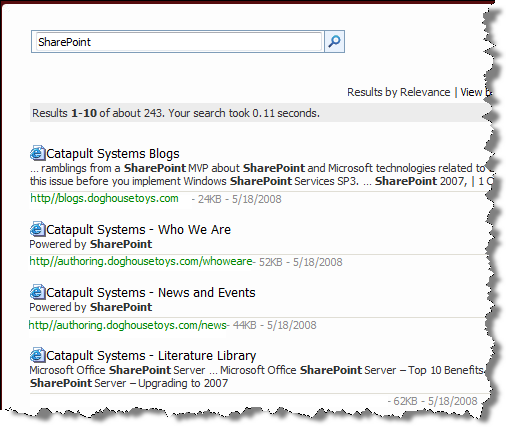The height and width of the screenshot is (427, 506).
Task: Open the Catapult Systems Blogs result
Action: [x=113, y=154]
